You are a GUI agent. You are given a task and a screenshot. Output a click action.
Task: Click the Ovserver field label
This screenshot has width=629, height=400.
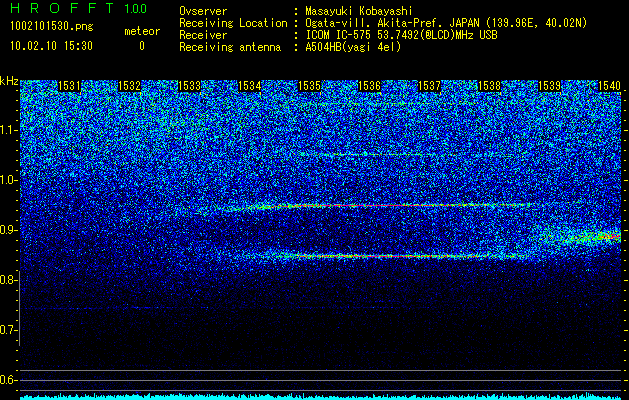(203, 11)
